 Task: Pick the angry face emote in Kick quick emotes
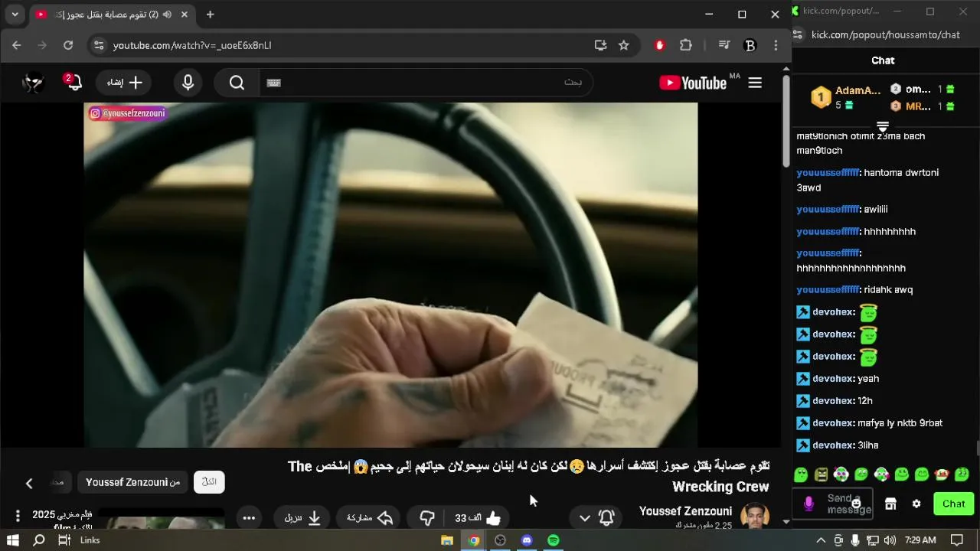click(x=822, y=474)
